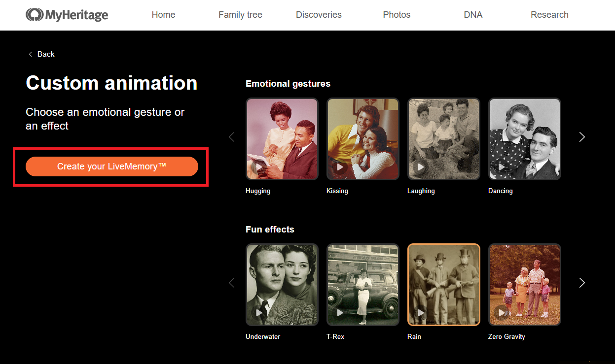The height and width of the screenshot is (364, 615).
Task: Click the Rain label text
Action: (x=414, y=337)
